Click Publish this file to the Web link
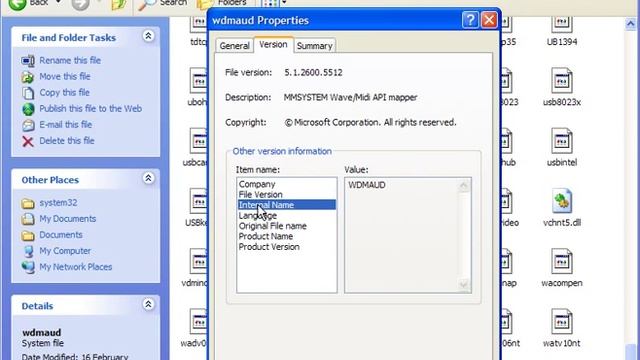This screenshot has width=640, height=360. tap(90, 109)
